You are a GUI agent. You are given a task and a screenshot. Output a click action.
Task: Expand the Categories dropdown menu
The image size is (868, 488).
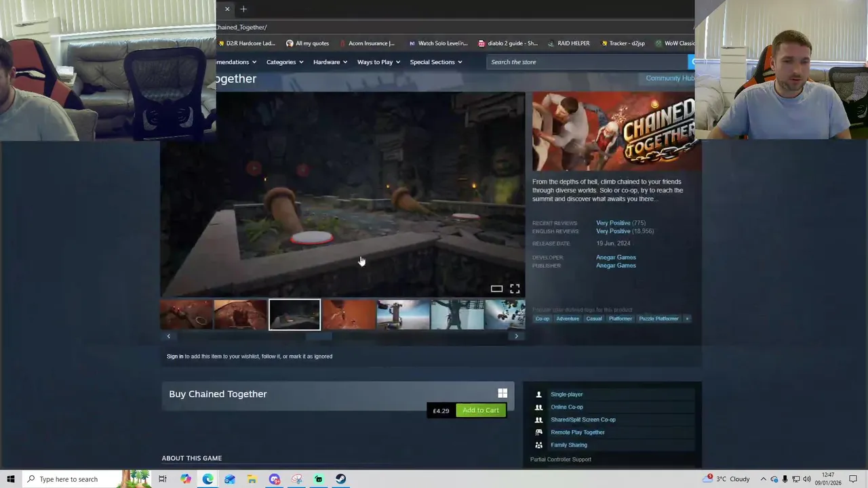point(285,62)
